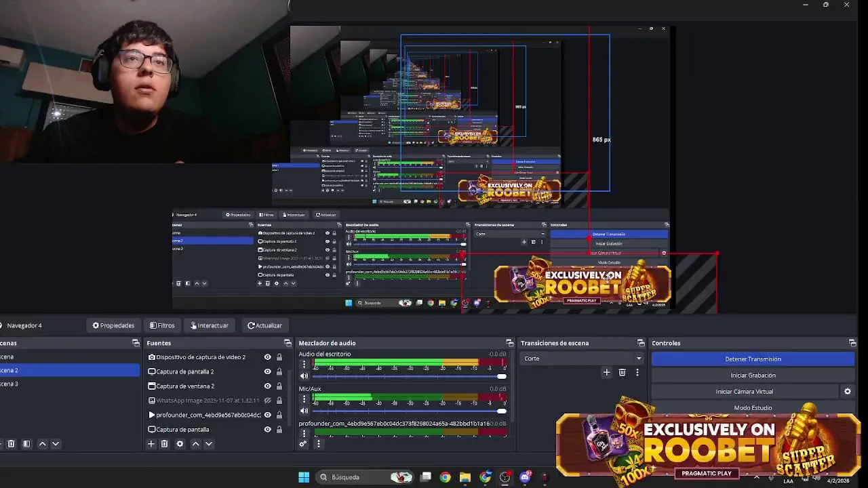Open Discord from the taskbar
868x488 pixels.
point(525,477)
